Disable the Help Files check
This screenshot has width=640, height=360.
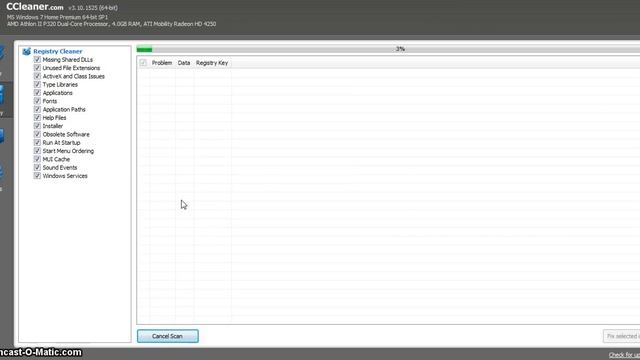37,118
